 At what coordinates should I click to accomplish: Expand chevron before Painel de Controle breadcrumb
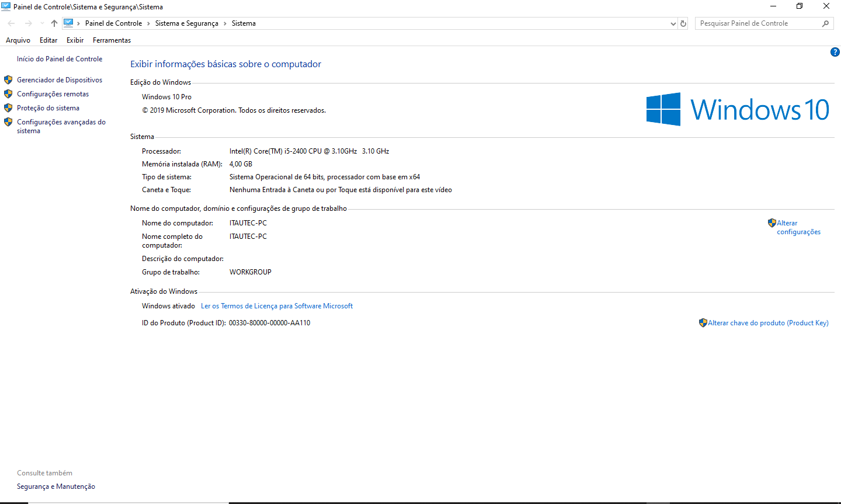[78, 23]
